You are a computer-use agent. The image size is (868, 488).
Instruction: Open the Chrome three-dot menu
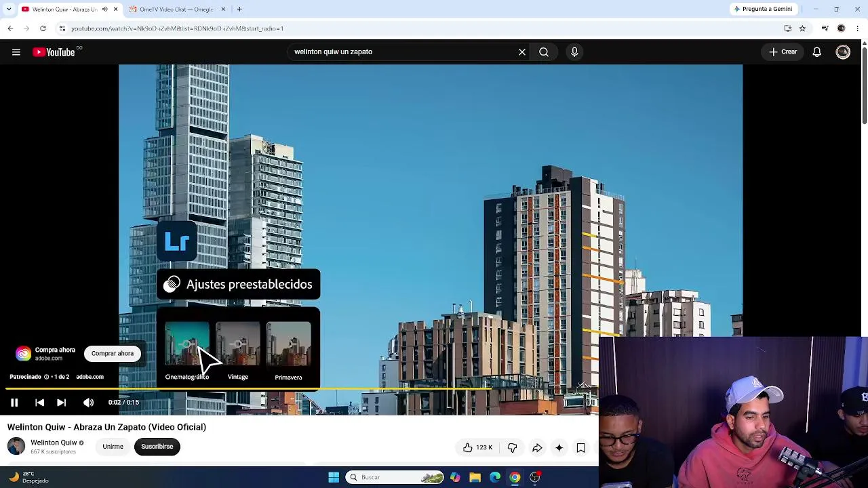tap(858, 28)
